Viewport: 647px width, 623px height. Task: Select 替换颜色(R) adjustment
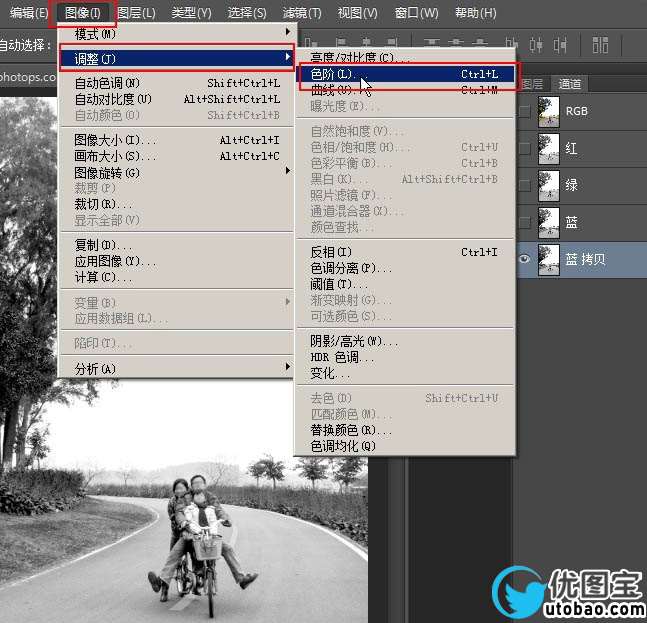tap(405, 430)
